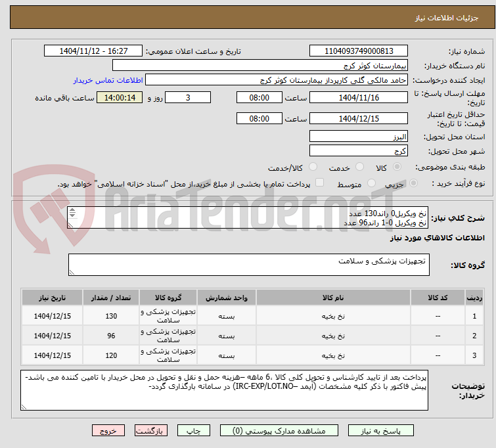Click the general description text area
Screen dimensions: 496x448
tap(248, 217)
